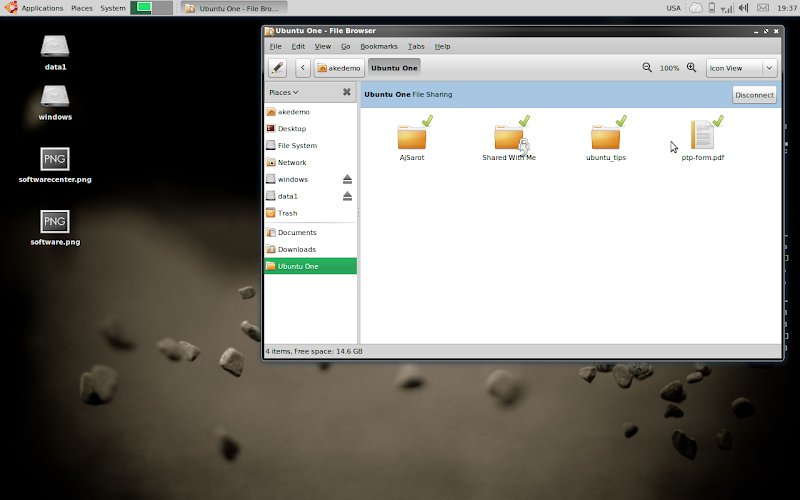Open the Applications panel menu
This screenshot has width=800, height=500.
tap(42, 8)
